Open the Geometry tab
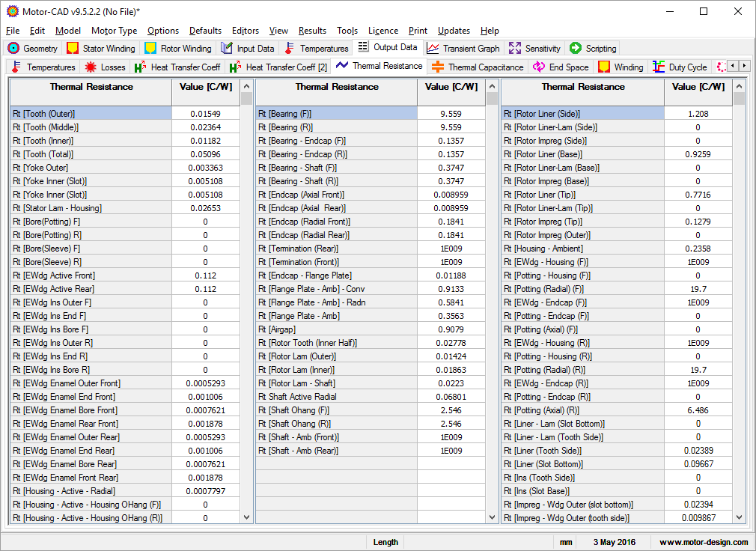Viewport: 756px width, 551px height. [33, 48]
